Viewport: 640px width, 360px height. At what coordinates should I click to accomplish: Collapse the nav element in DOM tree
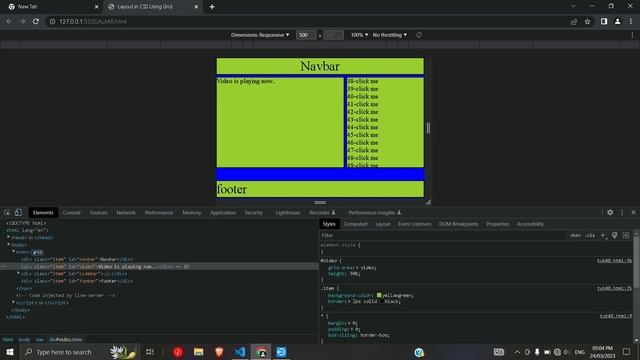pyautogui.click(x=13, y=252)
